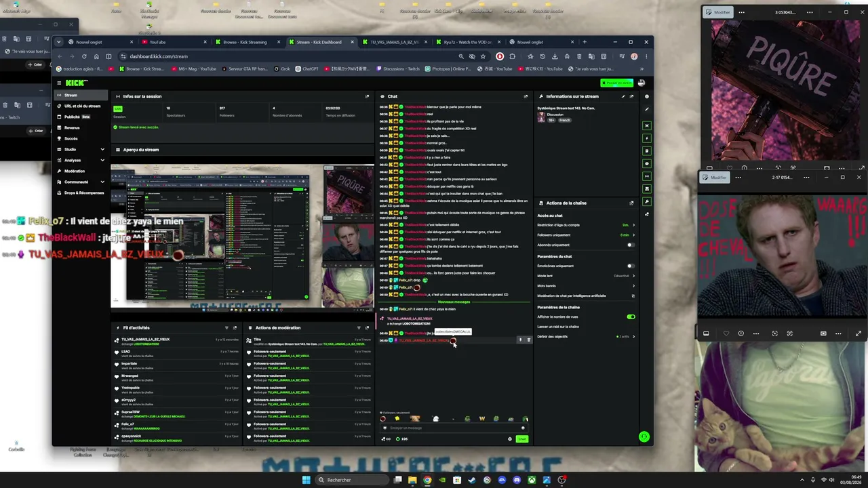Open Followers uniquement duration options
This screenshot has height=488, width=868.
tap(586, 235)
